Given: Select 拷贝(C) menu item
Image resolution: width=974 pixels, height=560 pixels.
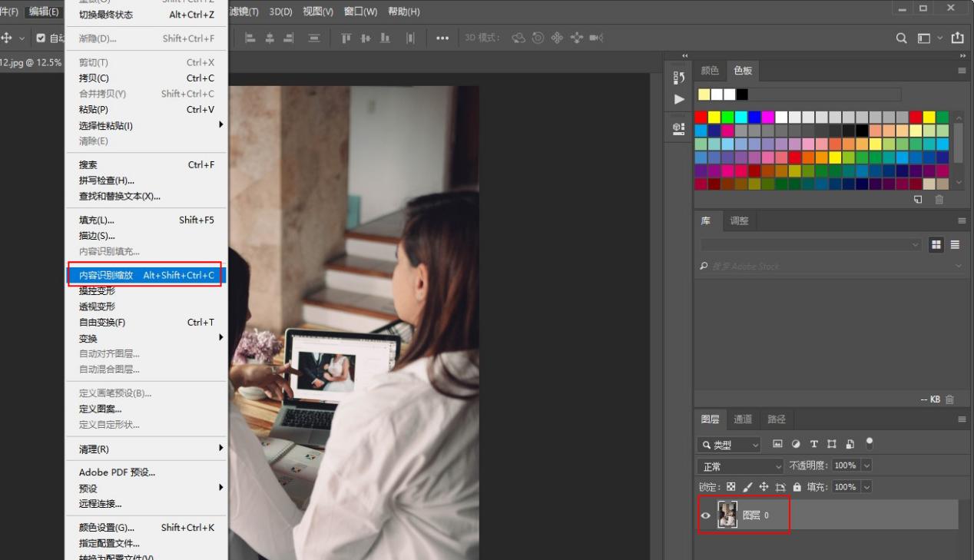Looking at the screenshot, I should click(x=147, y=78).
